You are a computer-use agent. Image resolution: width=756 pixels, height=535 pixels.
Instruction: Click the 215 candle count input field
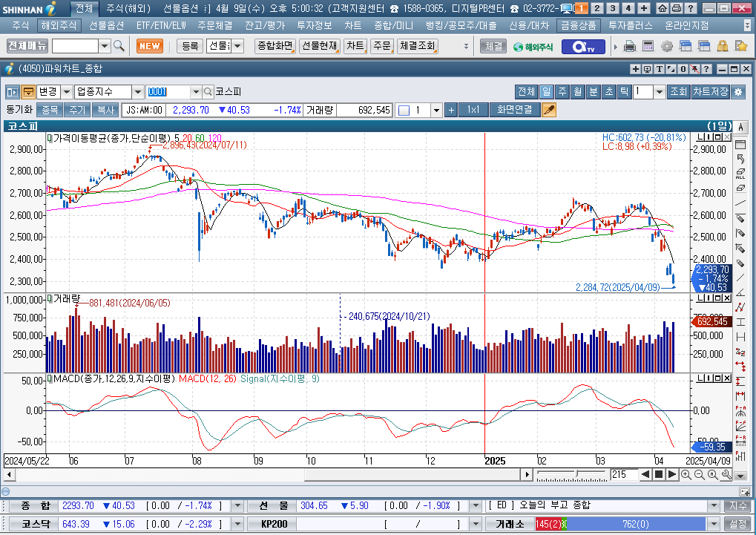coord(623,475)
